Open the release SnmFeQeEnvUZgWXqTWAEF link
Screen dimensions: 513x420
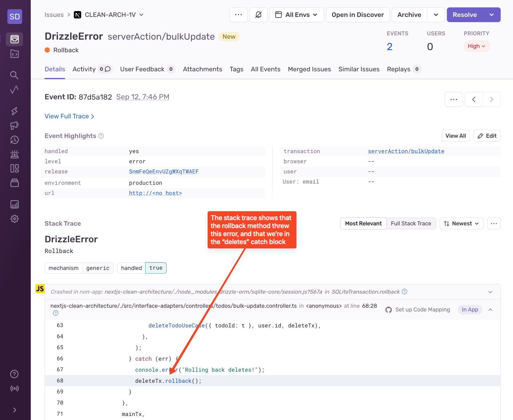tap(164, 172)
